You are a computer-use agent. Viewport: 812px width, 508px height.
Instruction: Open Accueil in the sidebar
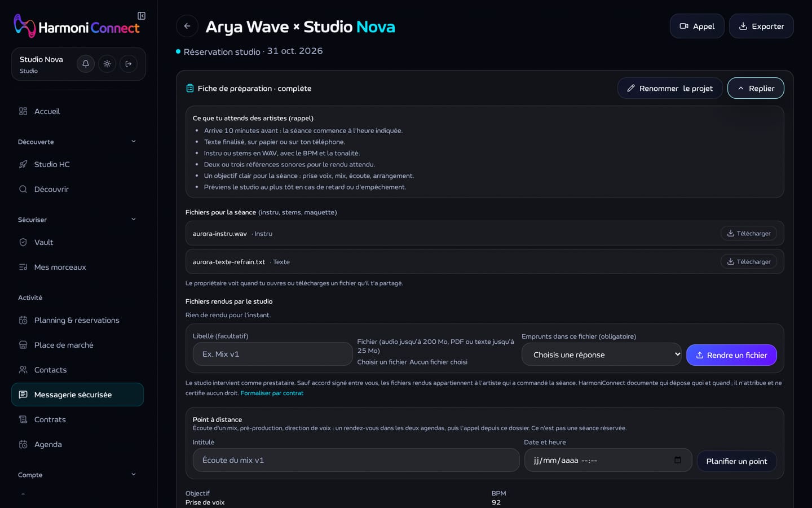click(x=77, y=111)
